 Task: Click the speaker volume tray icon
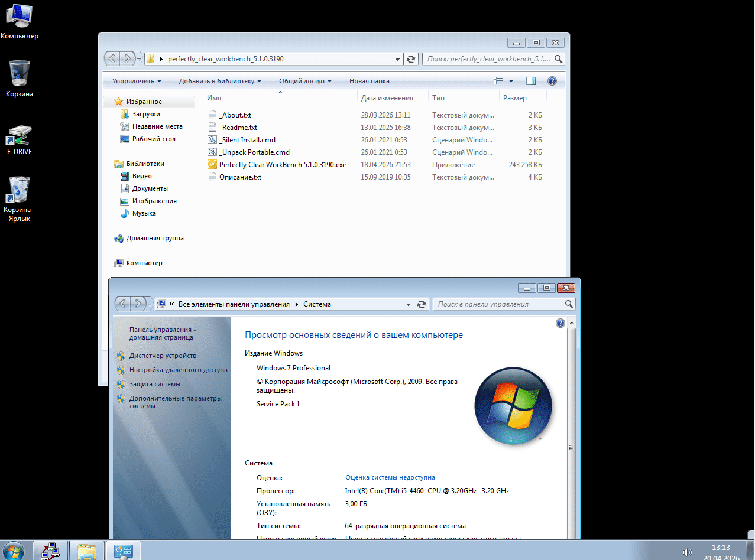click(687, 552)
